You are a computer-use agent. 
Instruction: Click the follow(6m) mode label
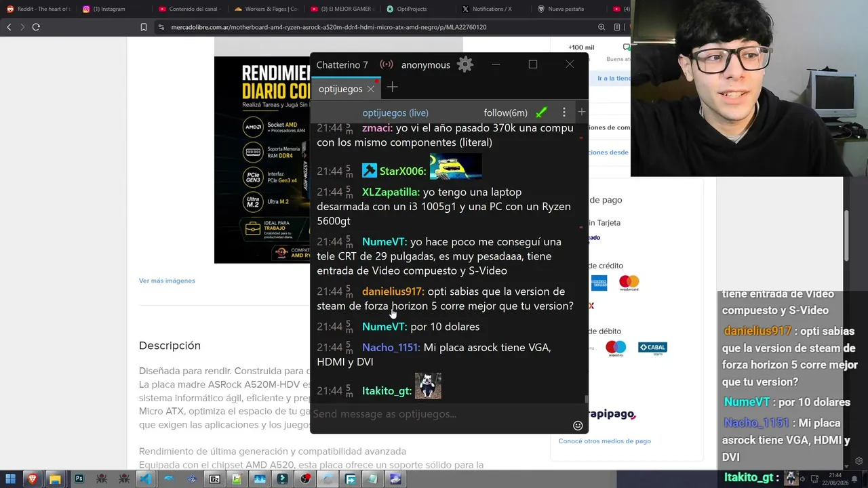coord(505,113)
